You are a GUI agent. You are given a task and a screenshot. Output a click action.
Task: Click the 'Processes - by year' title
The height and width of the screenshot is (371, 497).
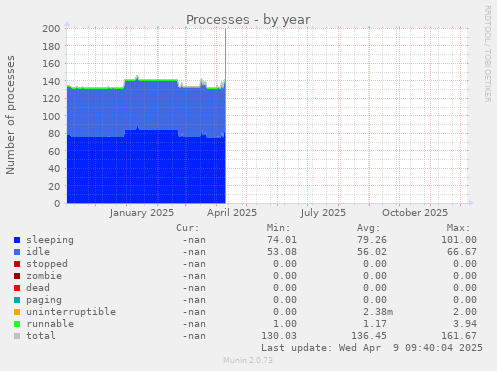[248, 20]
